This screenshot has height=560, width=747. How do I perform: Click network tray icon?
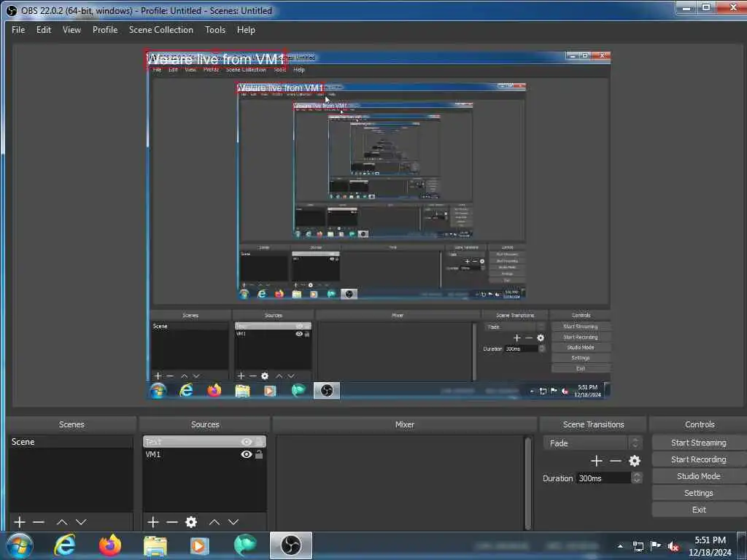pyautogui.click(x=638, y=546)
